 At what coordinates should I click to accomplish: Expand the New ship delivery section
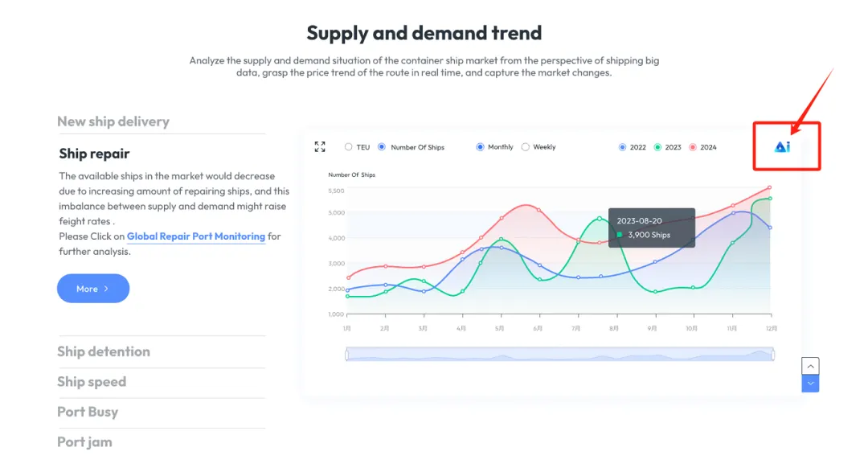tap(113, 121)
